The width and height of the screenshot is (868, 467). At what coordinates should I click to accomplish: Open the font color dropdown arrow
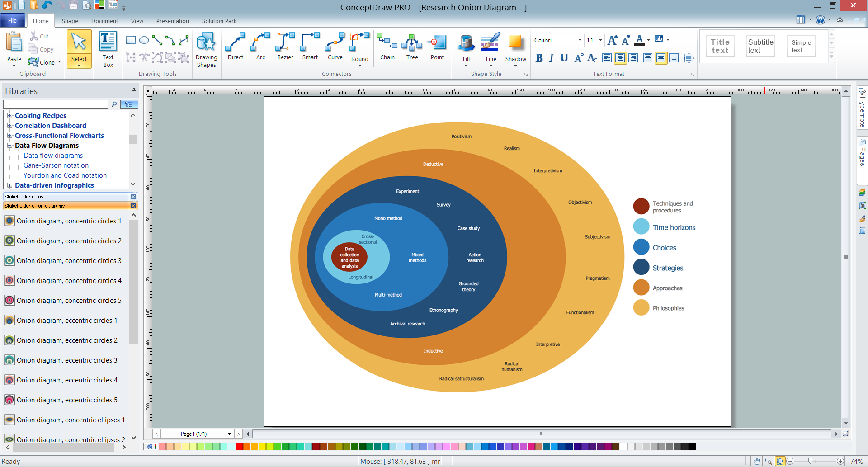point(648,40)
